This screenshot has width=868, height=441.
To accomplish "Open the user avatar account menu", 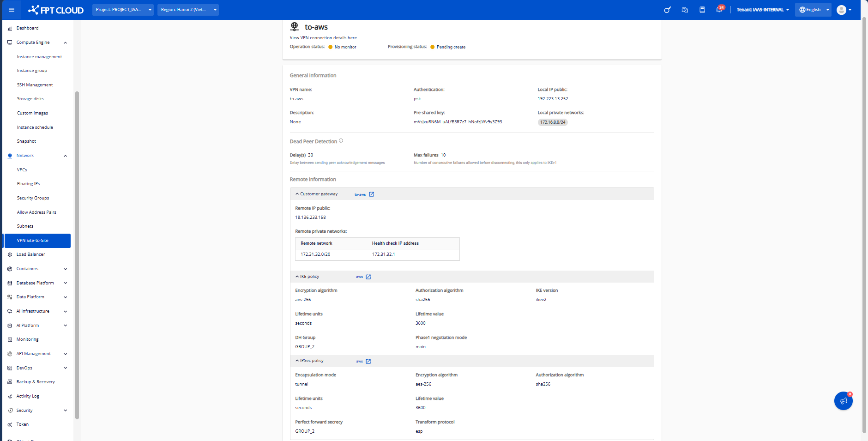I will point(844,10).
